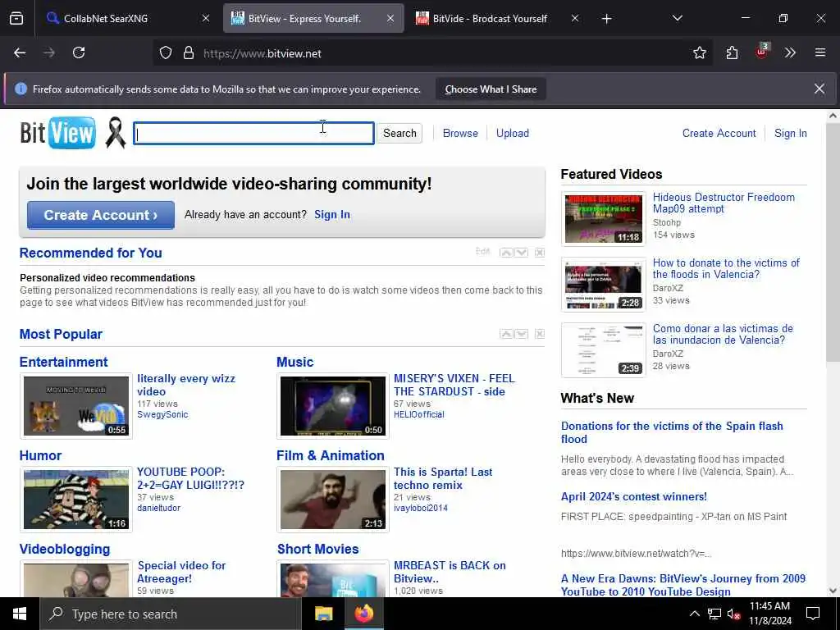This screenshot has height=630, width=840.
Task: Click the big blue Create Account button
Action: pos(101,215)
